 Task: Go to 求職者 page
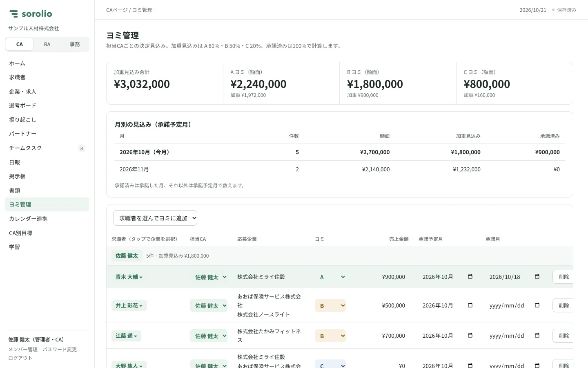tap(47, 77)
